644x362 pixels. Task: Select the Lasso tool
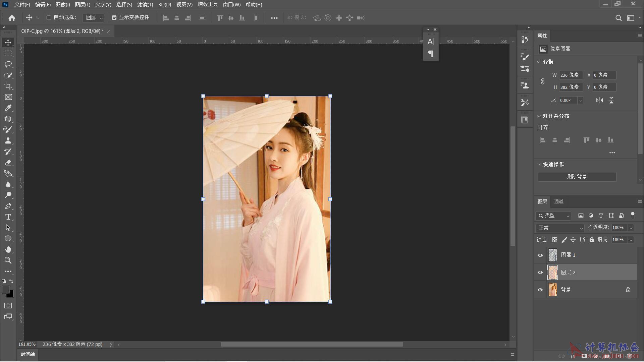pos(8,64)
